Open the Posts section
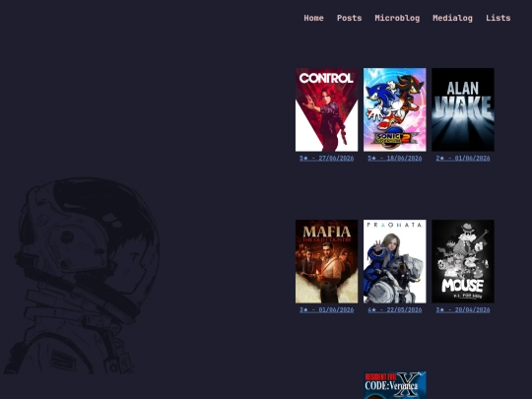This screenshot has width=532, height=399. point(349,18)
